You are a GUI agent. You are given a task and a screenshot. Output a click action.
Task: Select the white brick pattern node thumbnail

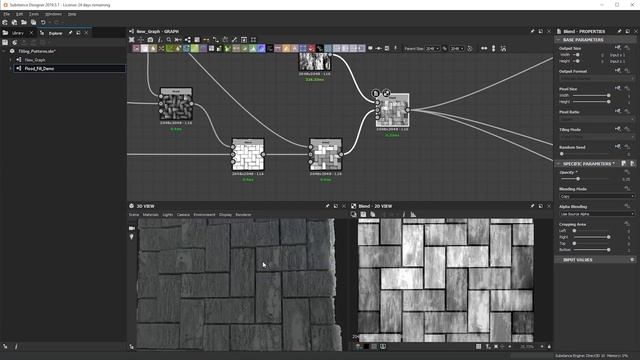point(248,155)
